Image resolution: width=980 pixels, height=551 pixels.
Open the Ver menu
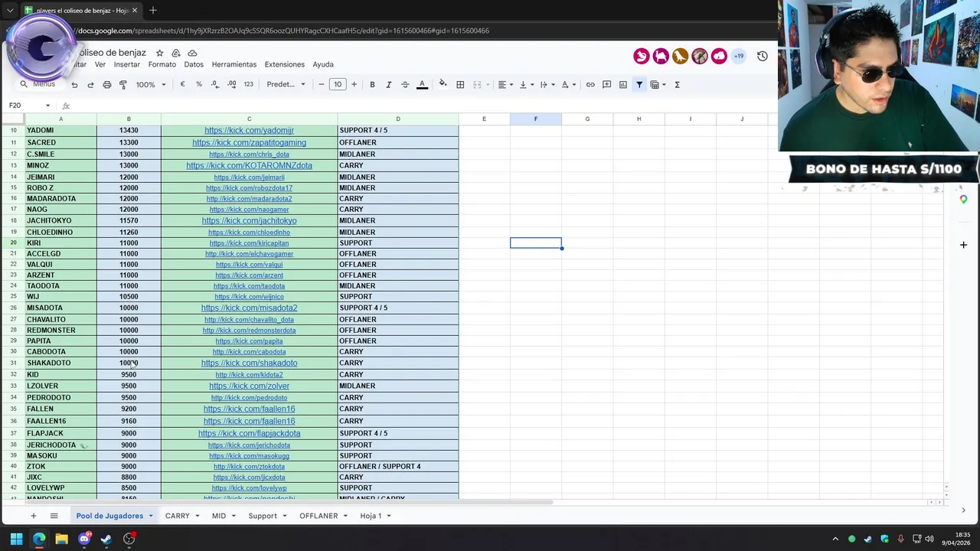[x=100, y=64]
